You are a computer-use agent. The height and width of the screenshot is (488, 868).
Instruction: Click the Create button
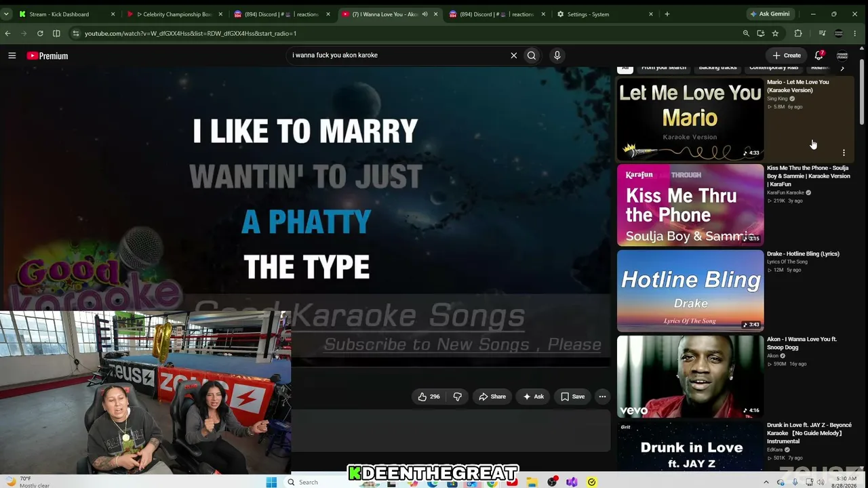[x=787, y=56]
